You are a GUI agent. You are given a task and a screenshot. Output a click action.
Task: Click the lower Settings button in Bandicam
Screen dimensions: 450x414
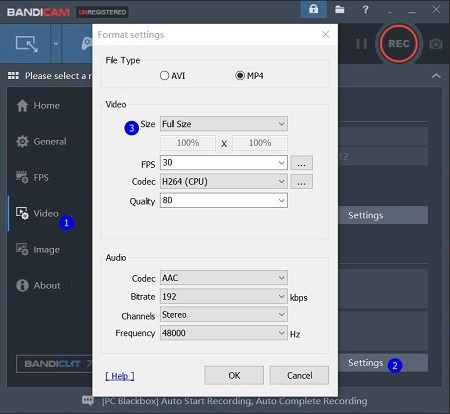(x=383, y=363)
